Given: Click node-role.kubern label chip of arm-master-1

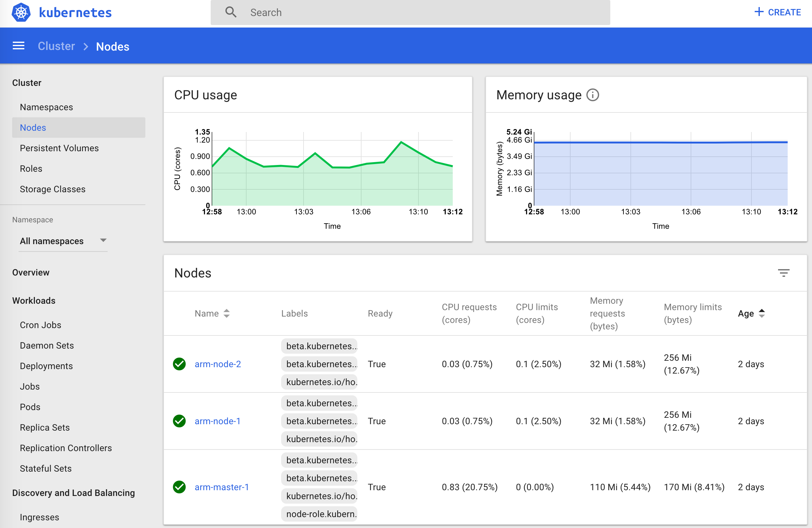Looking at the screenshot, I should tap(319, 514).
